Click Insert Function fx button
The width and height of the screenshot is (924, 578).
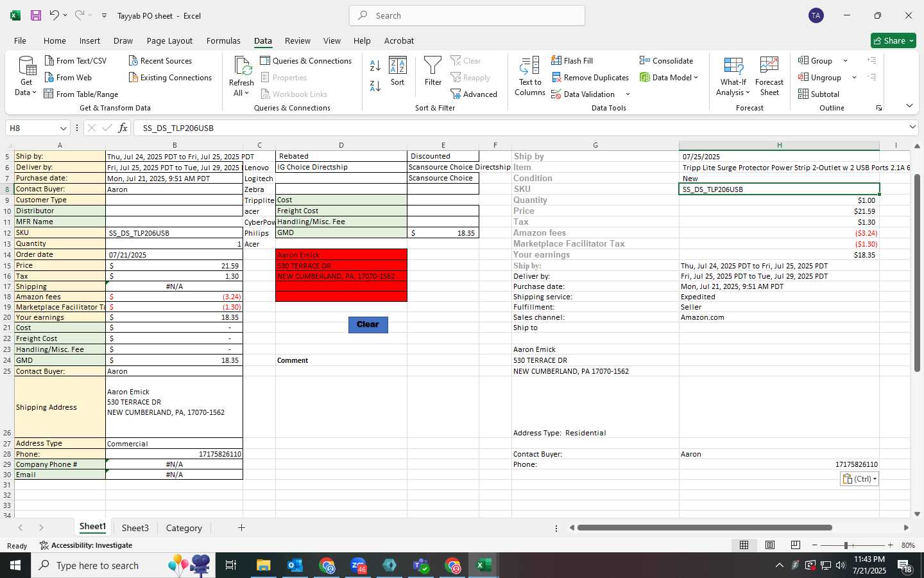[123, 128]
